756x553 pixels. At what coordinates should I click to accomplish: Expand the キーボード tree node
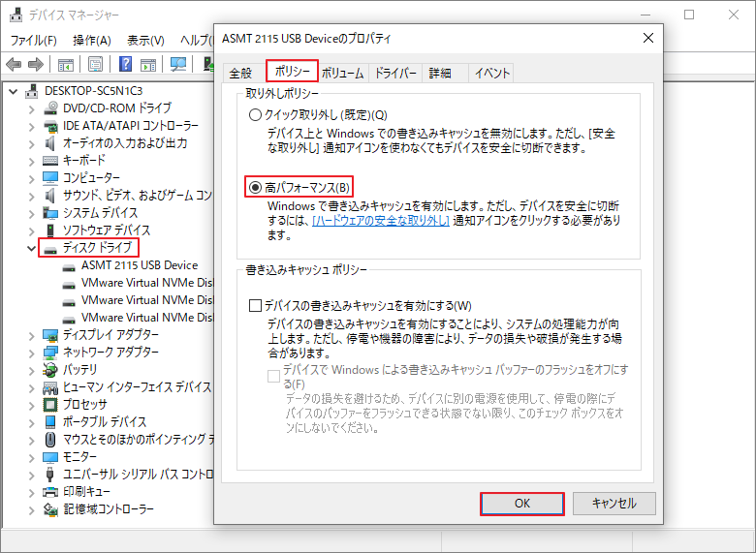[31, 162]
